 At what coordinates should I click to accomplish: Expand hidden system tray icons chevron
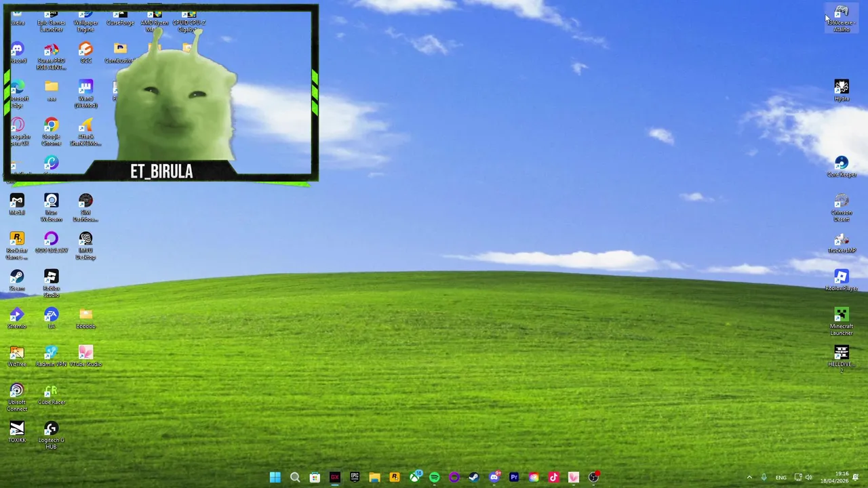point(749,477)
